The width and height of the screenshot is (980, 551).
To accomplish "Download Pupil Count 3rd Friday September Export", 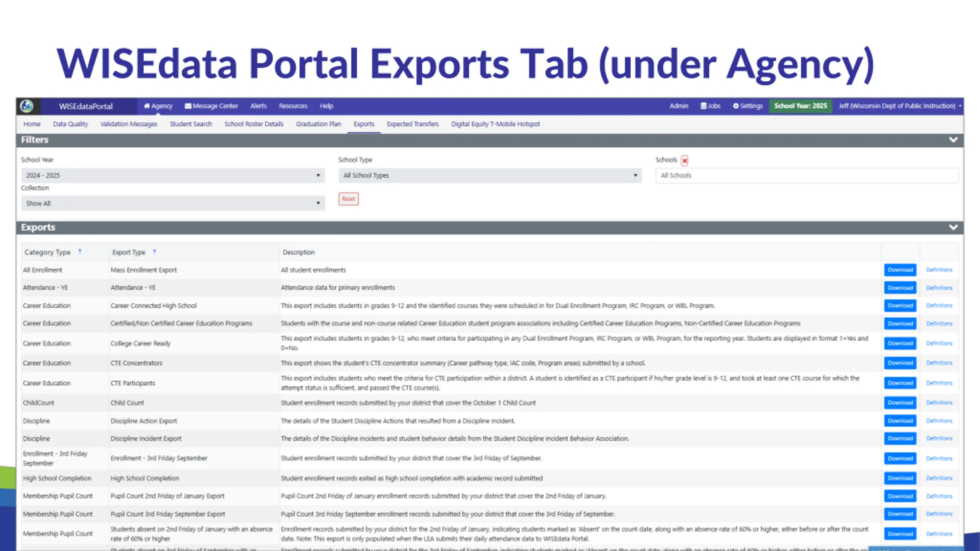I will point(900,514).
